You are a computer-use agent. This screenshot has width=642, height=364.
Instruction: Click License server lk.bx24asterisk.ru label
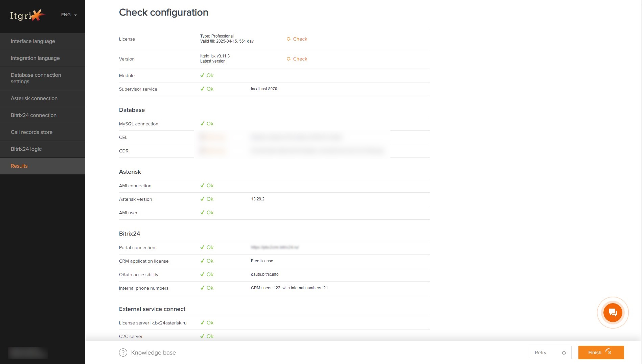click(153, 323)
